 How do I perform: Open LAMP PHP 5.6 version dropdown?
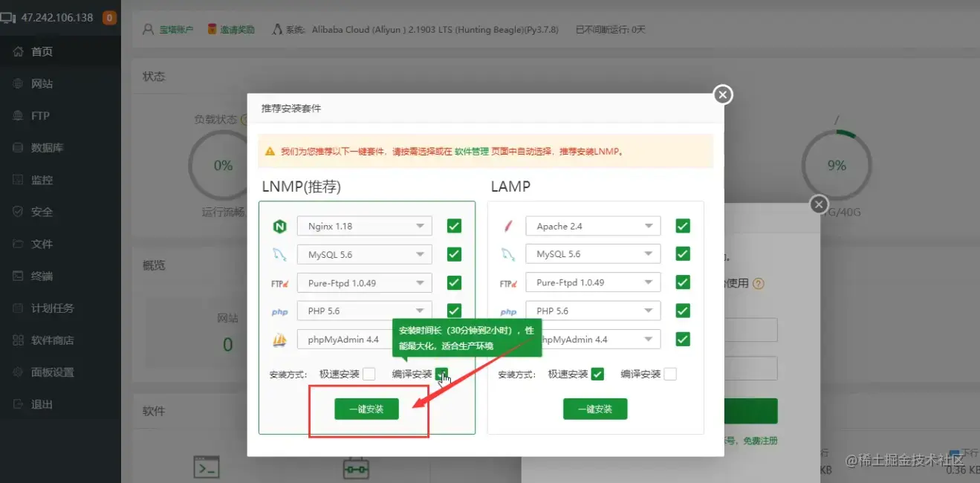[593, 311]
